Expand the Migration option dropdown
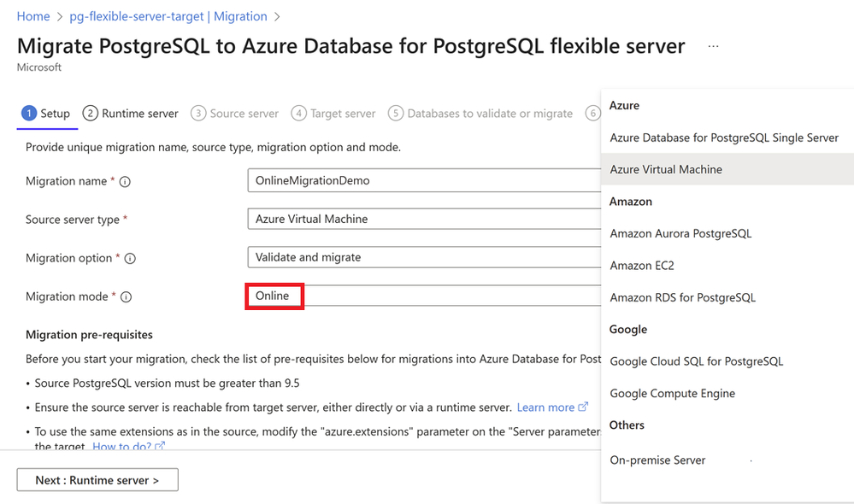This screenshot has height=504, width=854. click(423, 258)
